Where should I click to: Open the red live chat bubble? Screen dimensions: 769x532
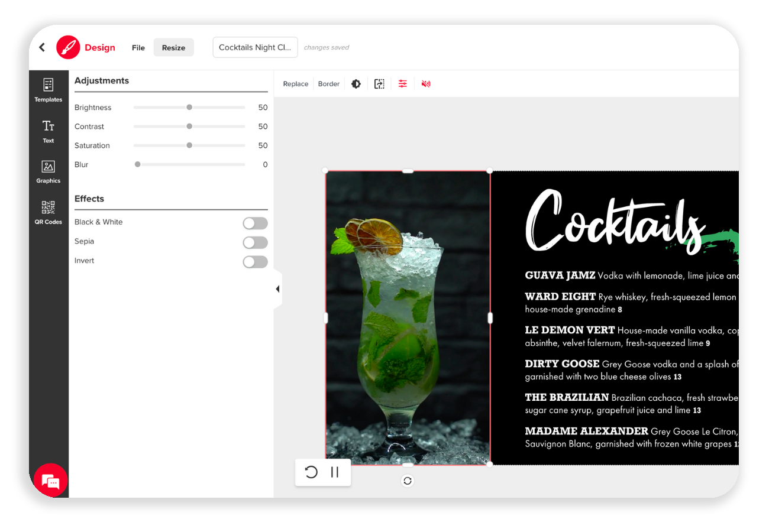[x=51, y=481]
